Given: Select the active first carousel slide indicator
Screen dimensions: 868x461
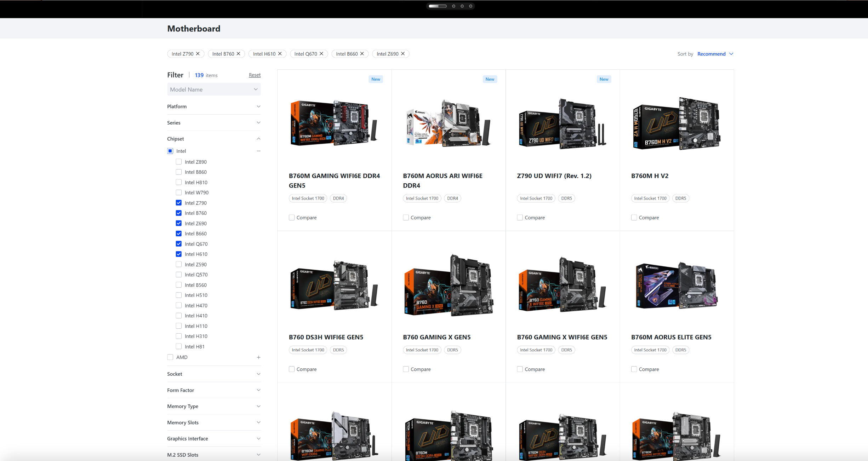Looking at the screenshot, I should point(438,6).
